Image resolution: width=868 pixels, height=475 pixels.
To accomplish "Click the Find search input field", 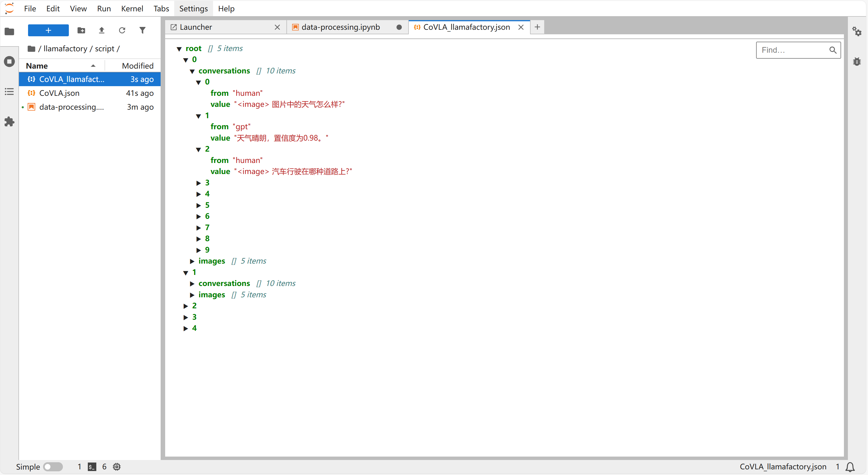I will pos(792,50).
